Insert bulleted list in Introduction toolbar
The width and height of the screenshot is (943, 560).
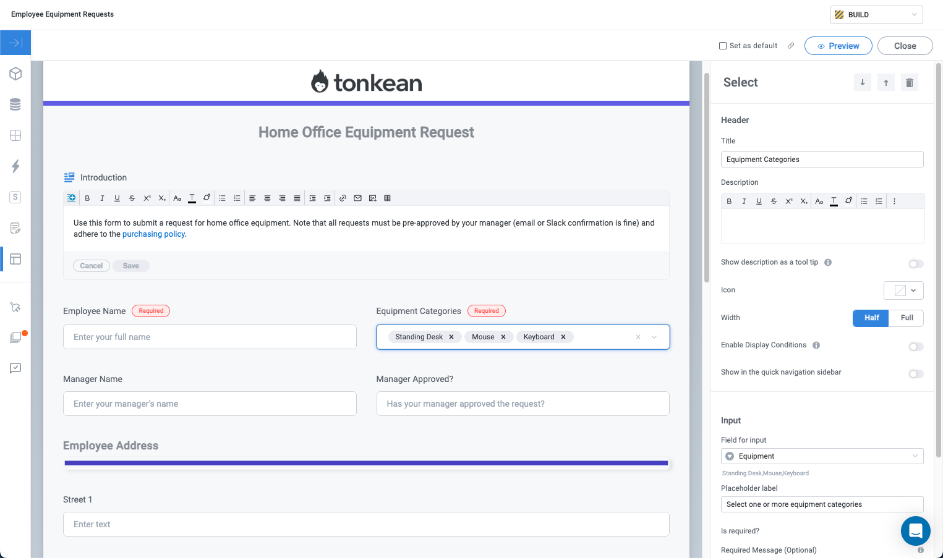click(x=222, y=198)
